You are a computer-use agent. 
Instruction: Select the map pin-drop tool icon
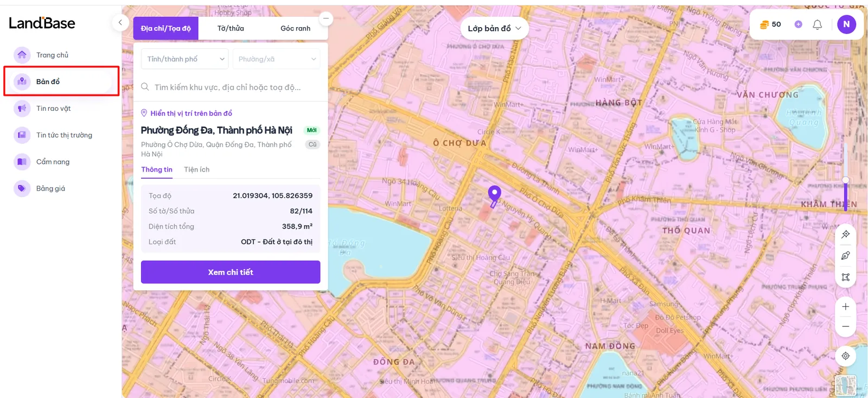845,234
